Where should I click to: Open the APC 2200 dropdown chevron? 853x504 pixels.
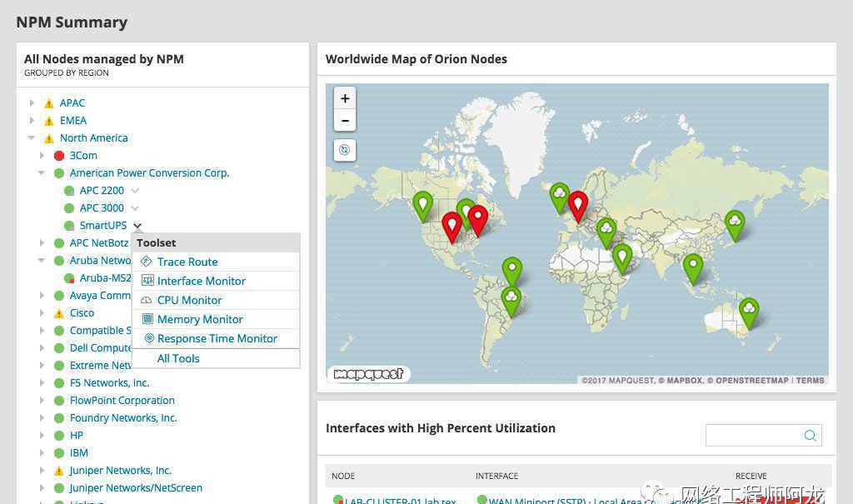click(x=135, y=191)
